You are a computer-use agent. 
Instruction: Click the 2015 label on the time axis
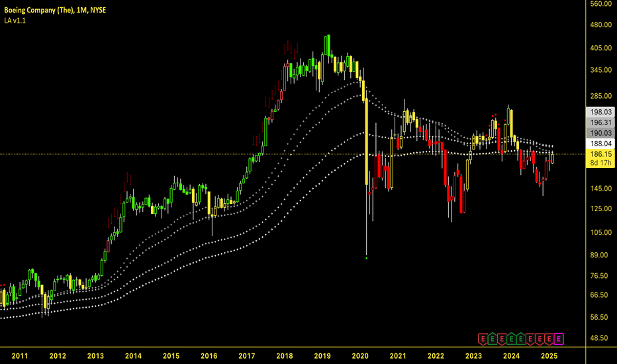(171, 356)
